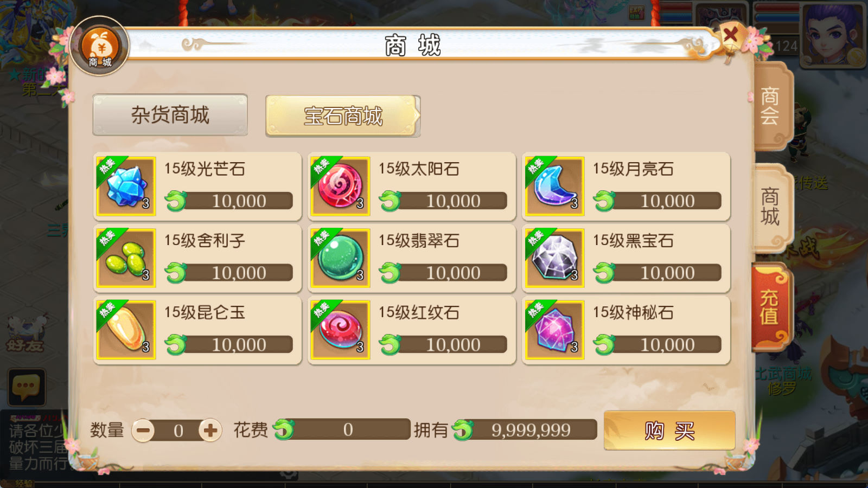This screenshot has width=868, height=488.
Task: Click the 购买 purchase button
Action: 669,431
